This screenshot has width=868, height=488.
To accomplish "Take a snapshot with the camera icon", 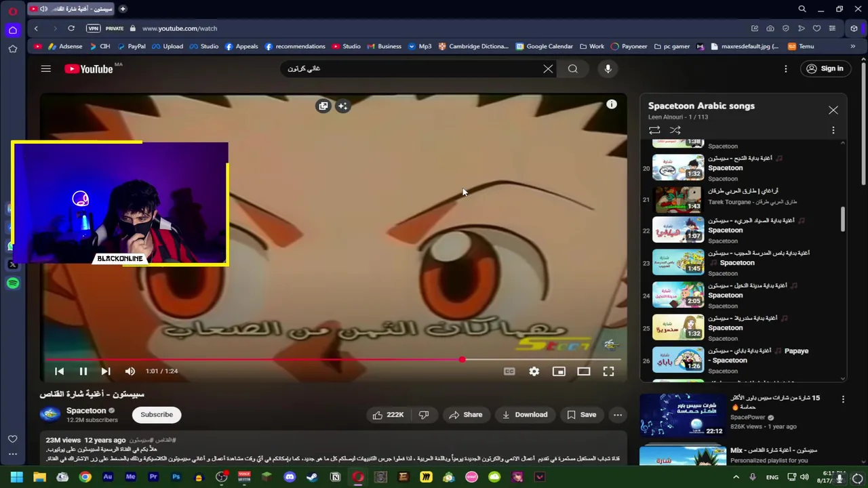I will (770, 28).
